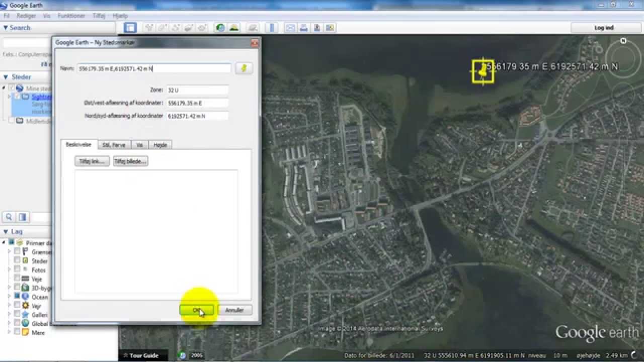Open the Hjælp menu
644x362 pixels.
click(120, 16)
